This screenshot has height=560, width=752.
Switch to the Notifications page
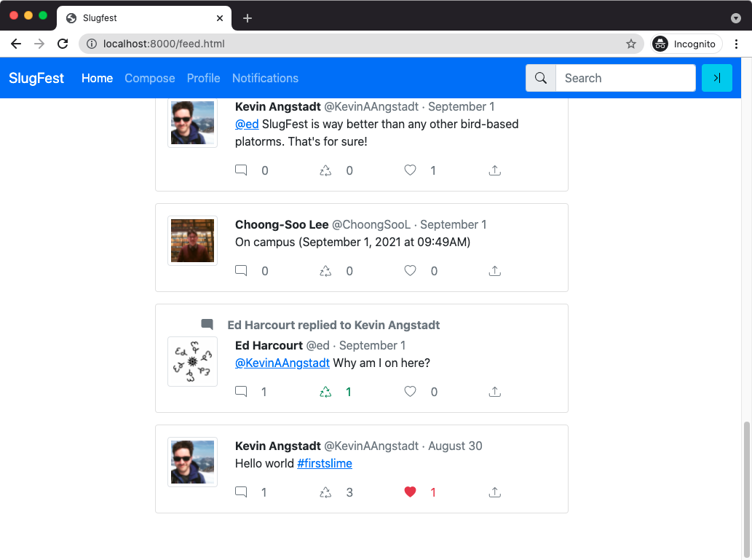pos(265,78)
